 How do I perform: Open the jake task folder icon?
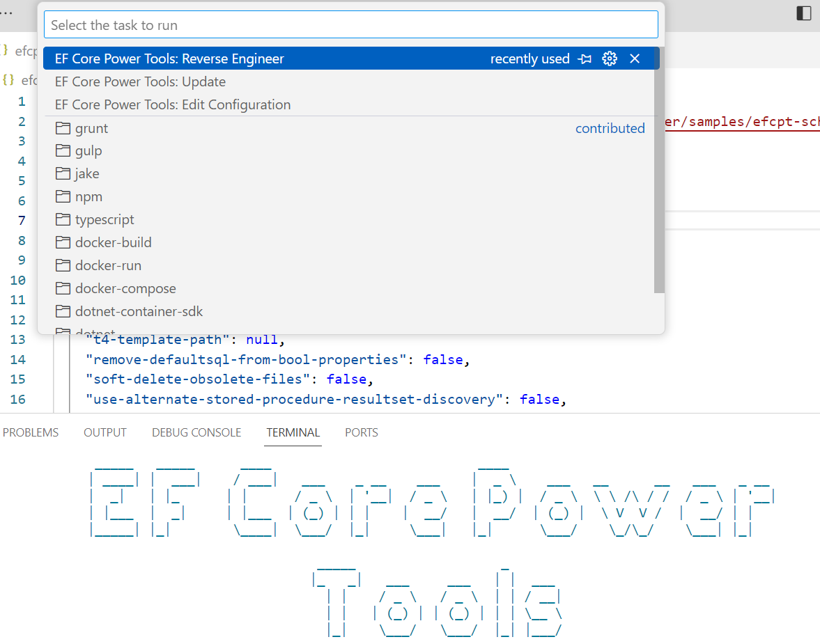click(63, 173)
